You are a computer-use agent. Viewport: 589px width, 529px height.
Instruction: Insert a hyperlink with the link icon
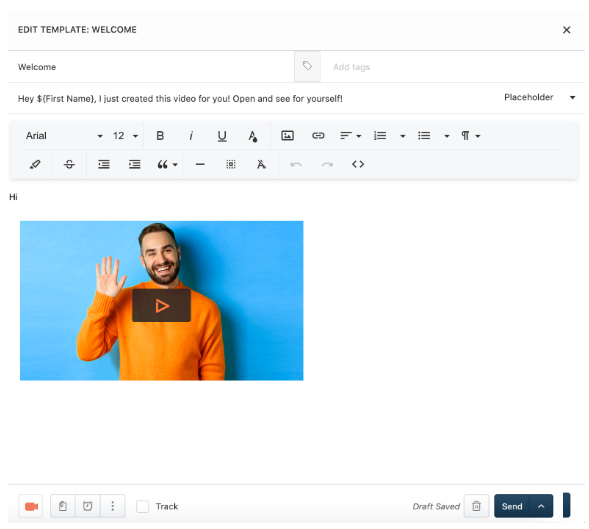pyautogui.click(x=318, y=136)
